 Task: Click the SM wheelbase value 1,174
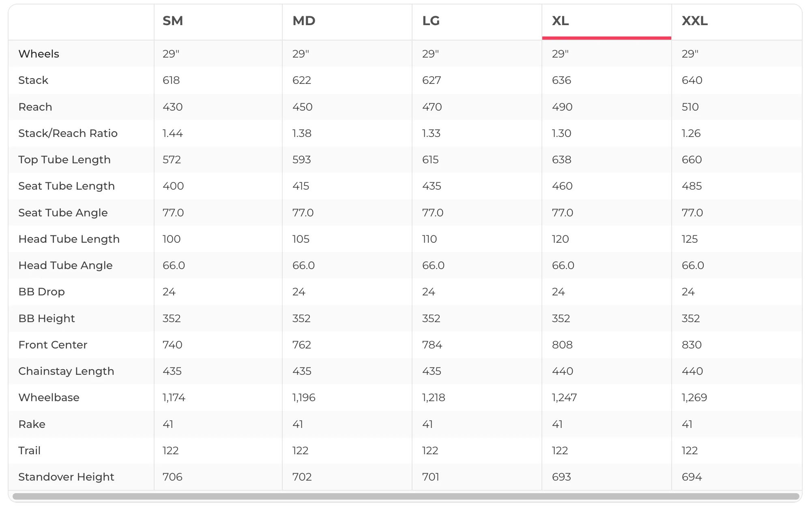click(x=174, y=398)
